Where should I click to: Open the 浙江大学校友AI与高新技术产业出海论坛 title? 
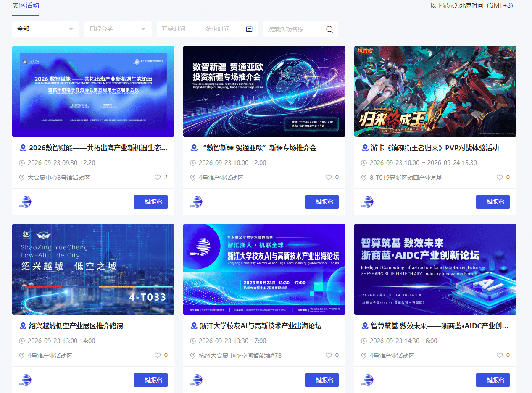tap(261, 326)
